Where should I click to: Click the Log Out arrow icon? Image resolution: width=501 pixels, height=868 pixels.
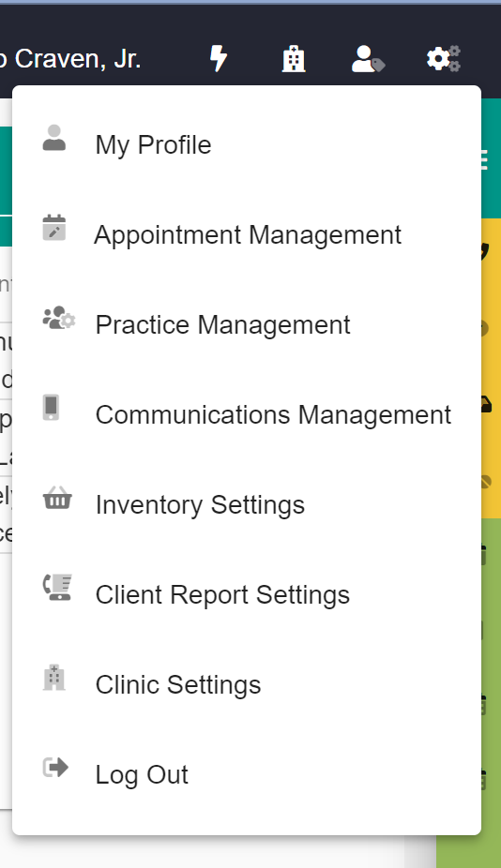tap(55, 768)
